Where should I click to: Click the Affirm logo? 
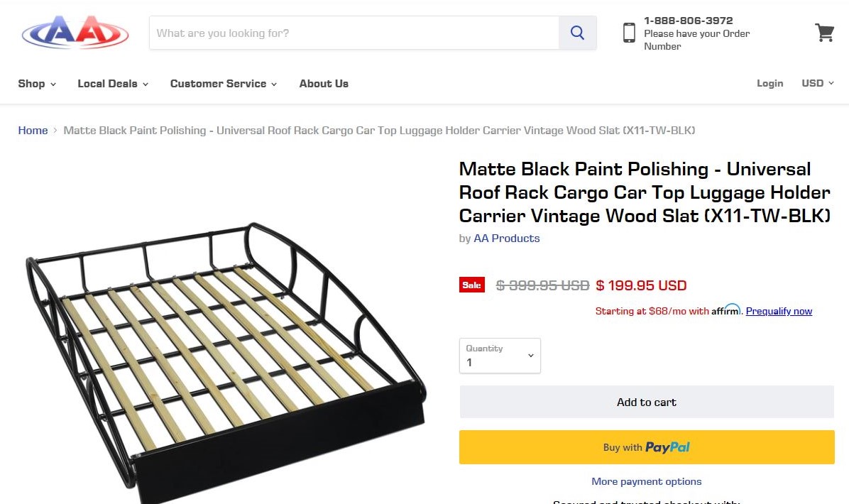point(725,310)
